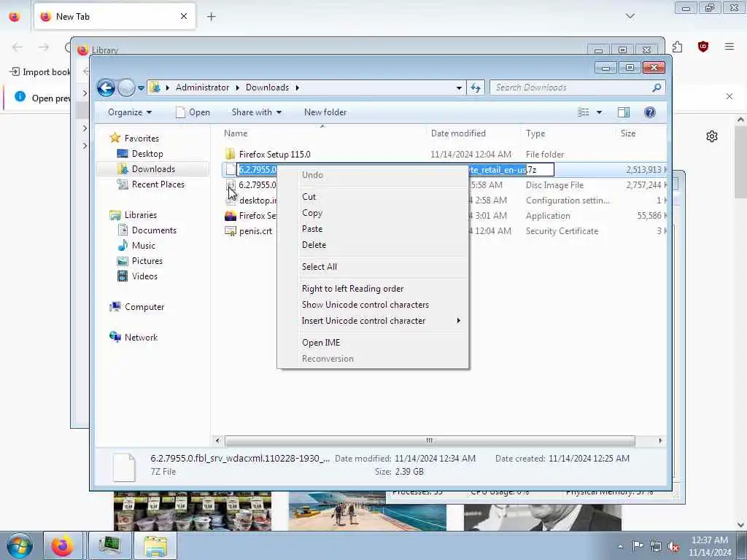Open the Windows Start menu

point(19,545)
